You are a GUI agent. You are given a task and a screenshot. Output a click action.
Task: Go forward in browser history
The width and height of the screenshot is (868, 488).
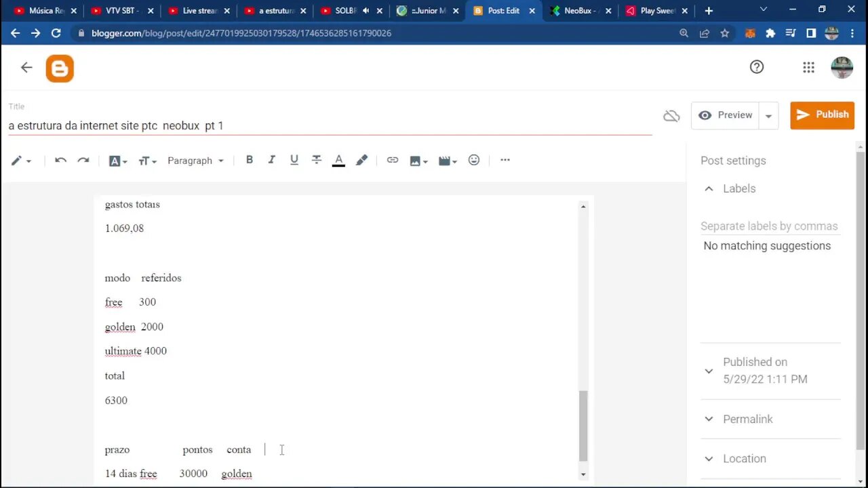35,33
